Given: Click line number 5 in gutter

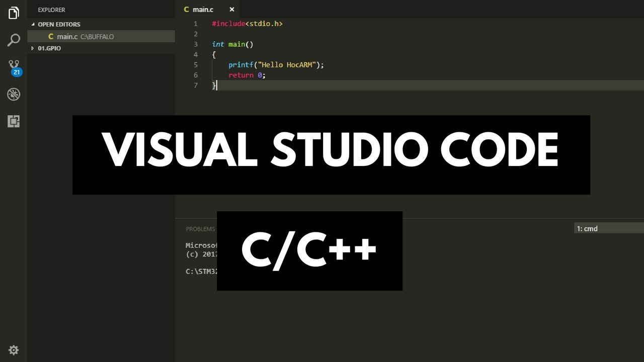Looking at the screenshot, I should [x=196, y=65].
